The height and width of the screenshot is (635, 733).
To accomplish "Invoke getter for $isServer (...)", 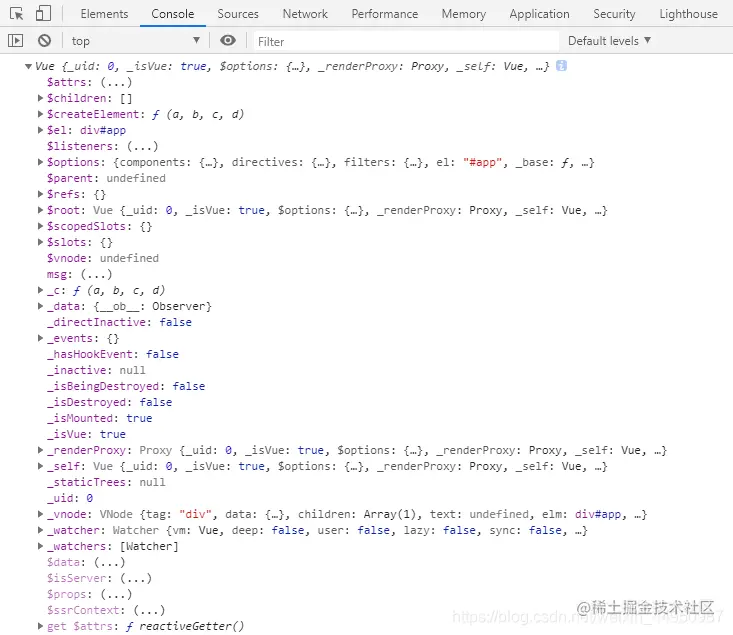I will click(x=136, y=578).
